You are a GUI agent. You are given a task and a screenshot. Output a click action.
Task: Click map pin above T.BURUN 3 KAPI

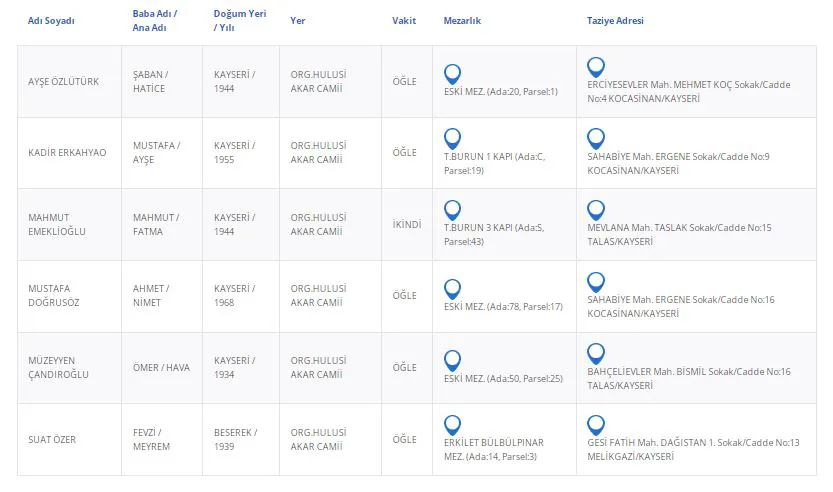pyautogui.click(x=452, y=209)
